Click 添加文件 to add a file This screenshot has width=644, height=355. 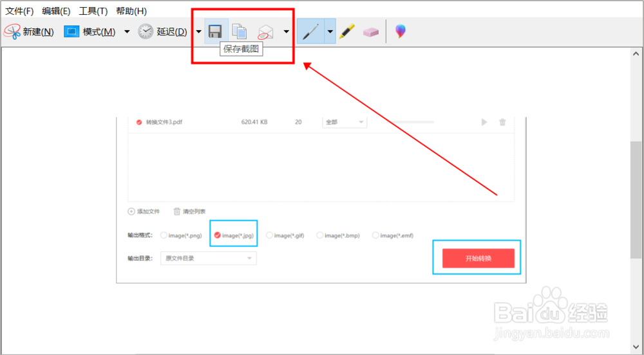144,212
